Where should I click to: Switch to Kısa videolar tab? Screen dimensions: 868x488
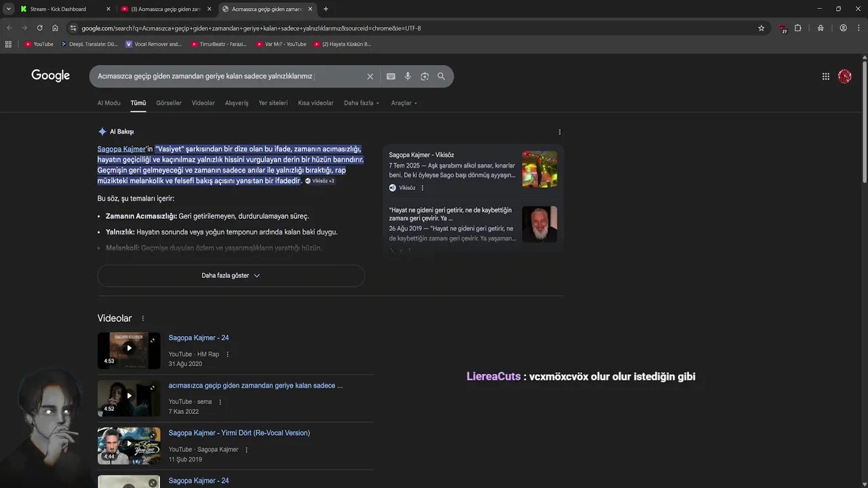tap(315, 103)
